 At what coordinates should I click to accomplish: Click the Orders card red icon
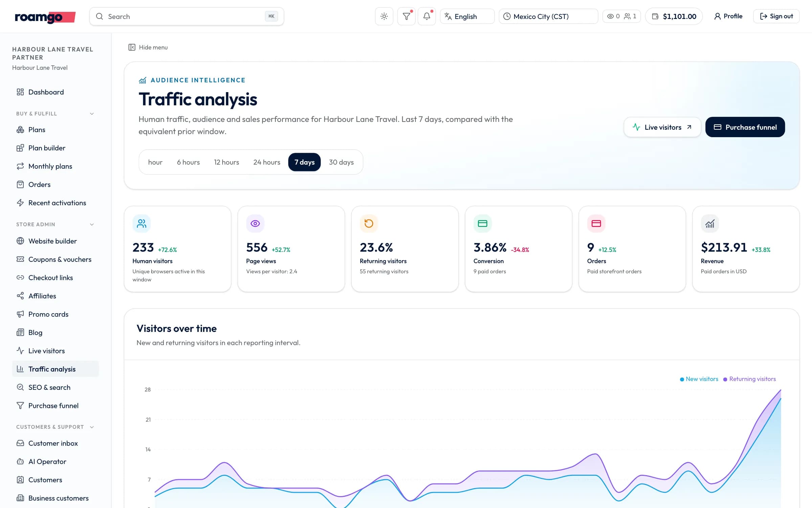[596, 224]
